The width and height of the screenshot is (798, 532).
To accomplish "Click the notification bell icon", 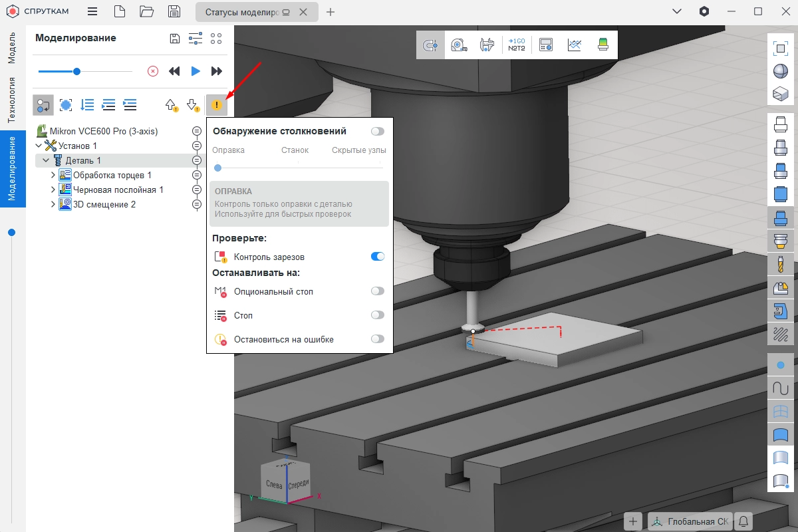I will coord(743,521).
